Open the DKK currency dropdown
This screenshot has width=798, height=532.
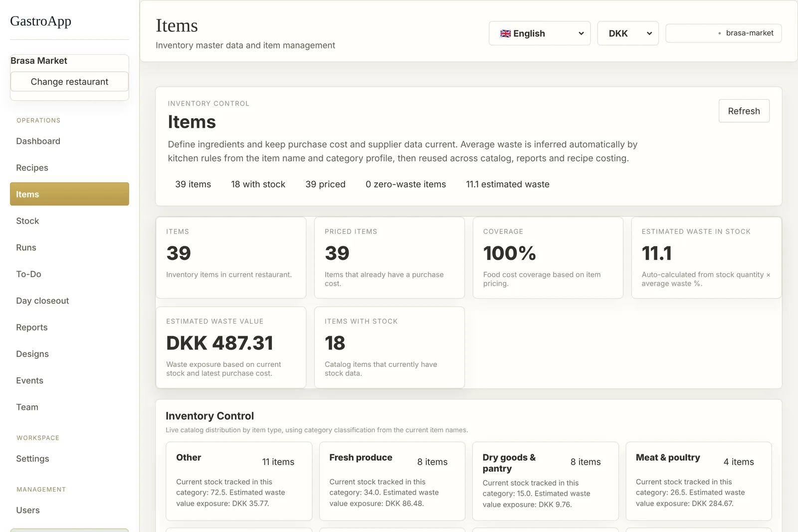click(628, 33)
